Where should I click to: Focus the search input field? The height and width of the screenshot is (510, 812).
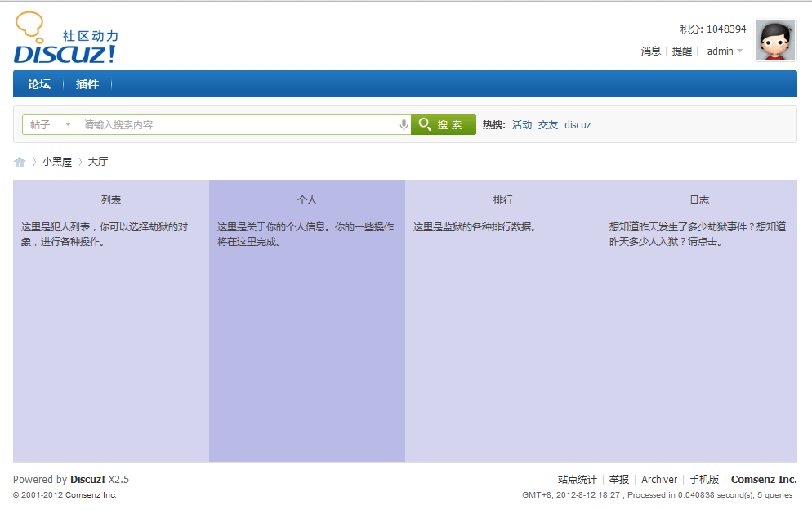239,124
